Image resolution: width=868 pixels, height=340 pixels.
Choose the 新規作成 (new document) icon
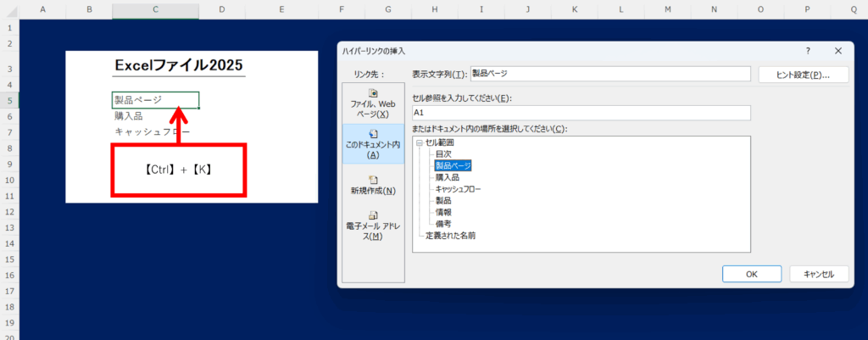point(373,180)
